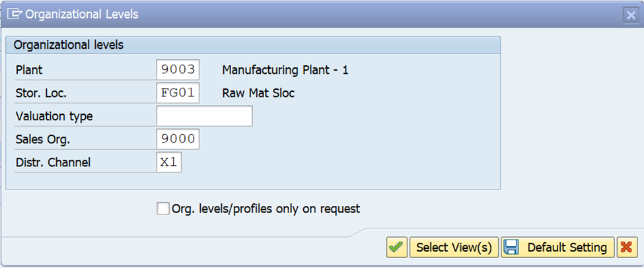Confirm with the green checkmark icon
644x268 pixels.
[x=397, y=248]
